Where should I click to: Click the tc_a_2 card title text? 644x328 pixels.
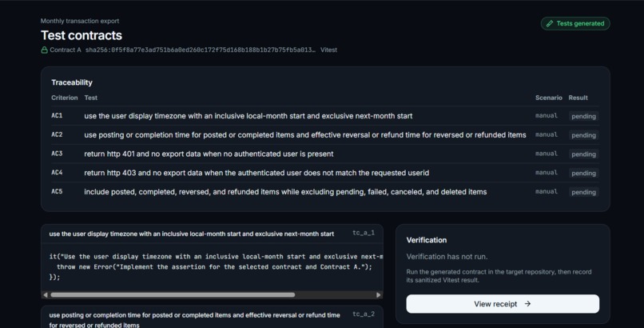click(195, 320)
